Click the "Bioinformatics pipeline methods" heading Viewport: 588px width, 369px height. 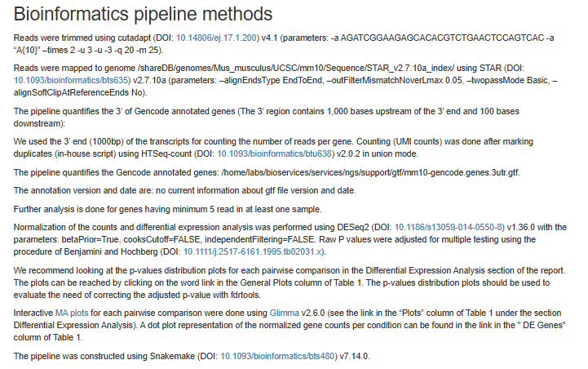click(x=143, y=16)
